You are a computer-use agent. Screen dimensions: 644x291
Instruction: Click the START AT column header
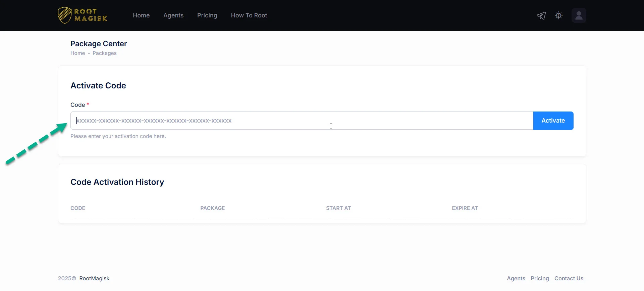(x=338, y=208)
